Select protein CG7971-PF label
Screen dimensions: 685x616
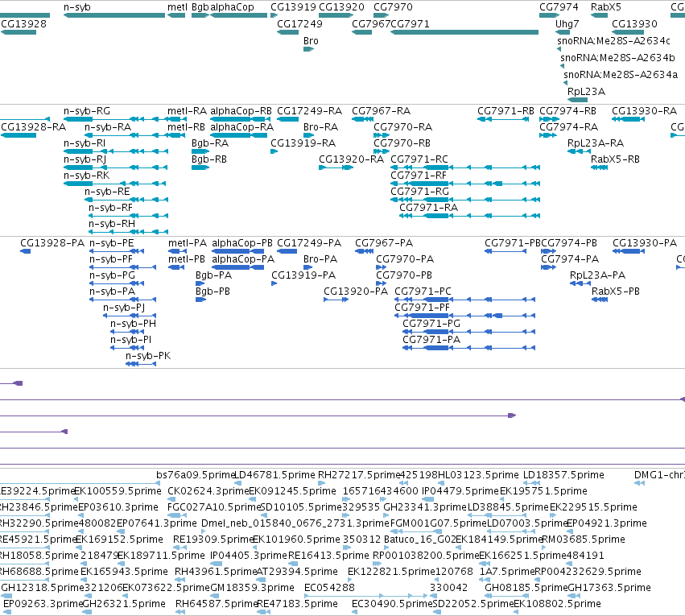click(422, 308)
